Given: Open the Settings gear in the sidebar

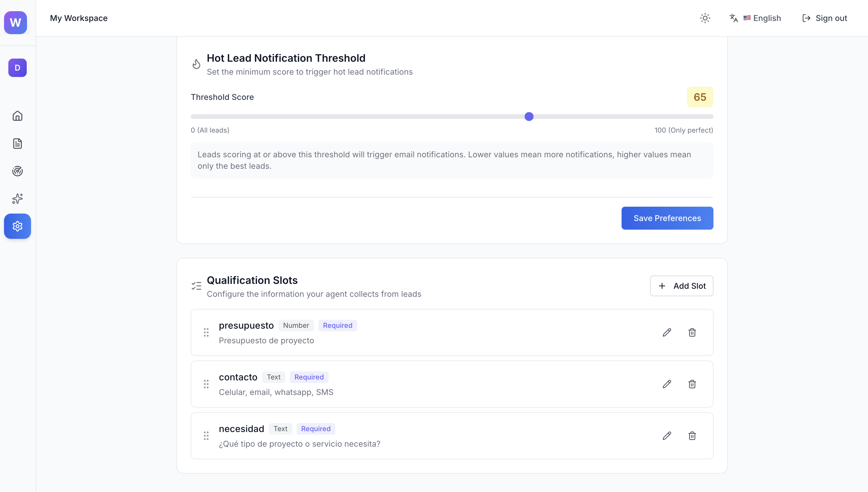Looking at the screenshot, I should pos(17,226).
